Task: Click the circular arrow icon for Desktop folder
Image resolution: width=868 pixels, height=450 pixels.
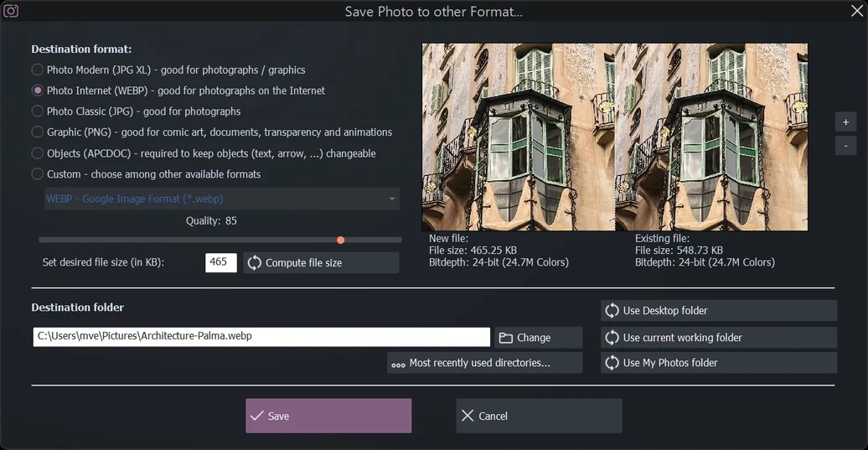Action: tap(612, 311)
